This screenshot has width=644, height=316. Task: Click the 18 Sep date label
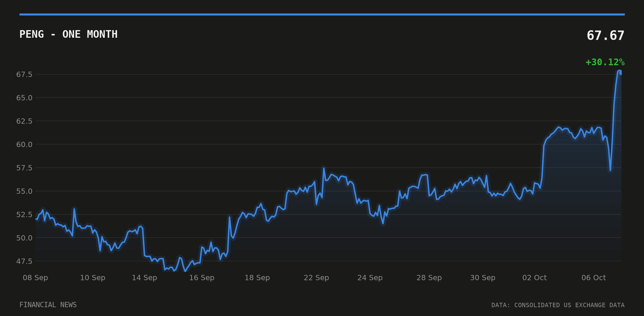257,278
